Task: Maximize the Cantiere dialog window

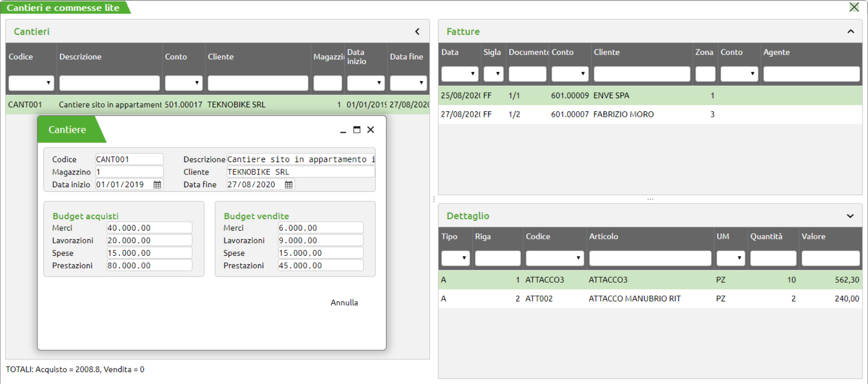Action: (357, 130)
